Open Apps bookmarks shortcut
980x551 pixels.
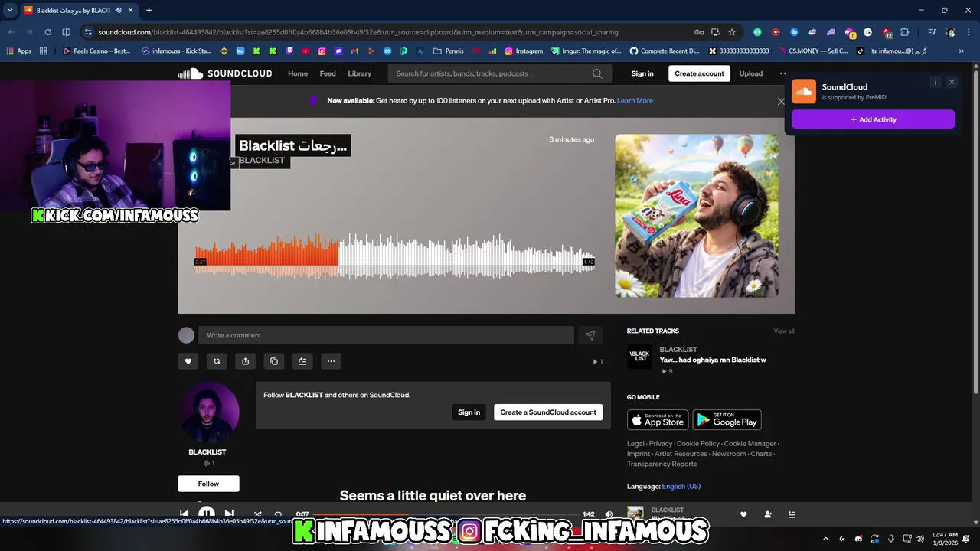pos(19,51)
